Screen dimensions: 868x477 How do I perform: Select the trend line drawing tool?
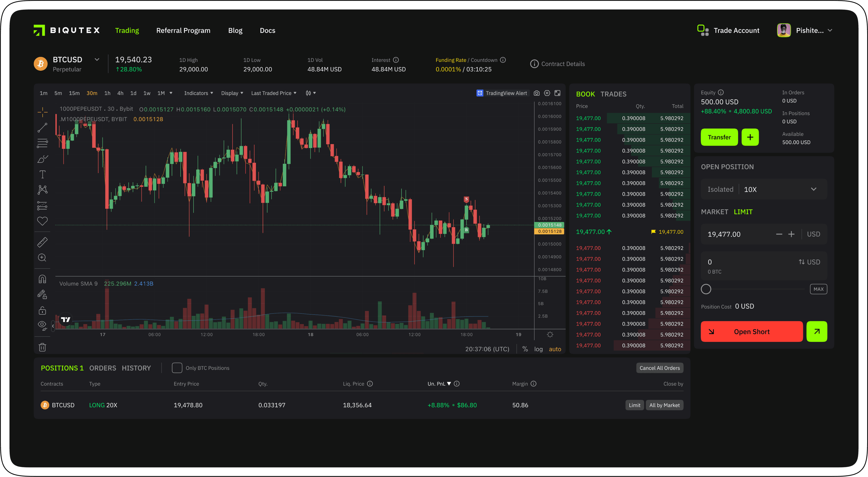point(42,128)
